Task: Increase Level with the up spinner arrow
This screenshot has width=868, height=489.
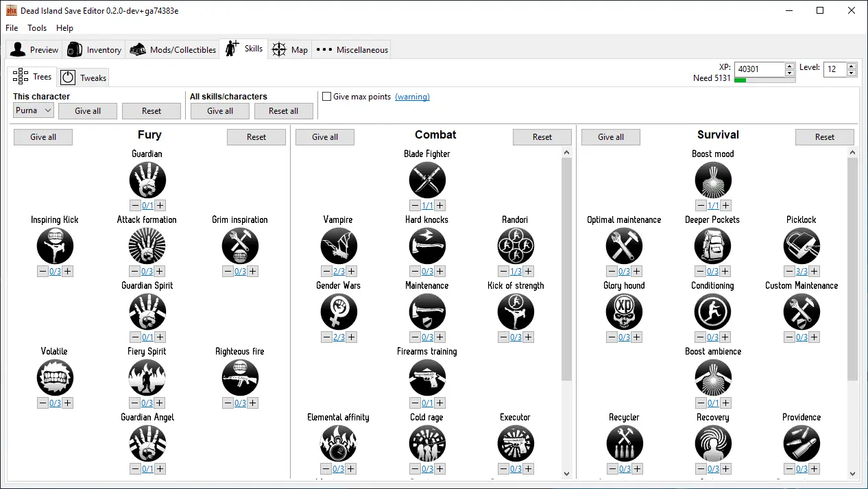Action: [x=851, y=67]
